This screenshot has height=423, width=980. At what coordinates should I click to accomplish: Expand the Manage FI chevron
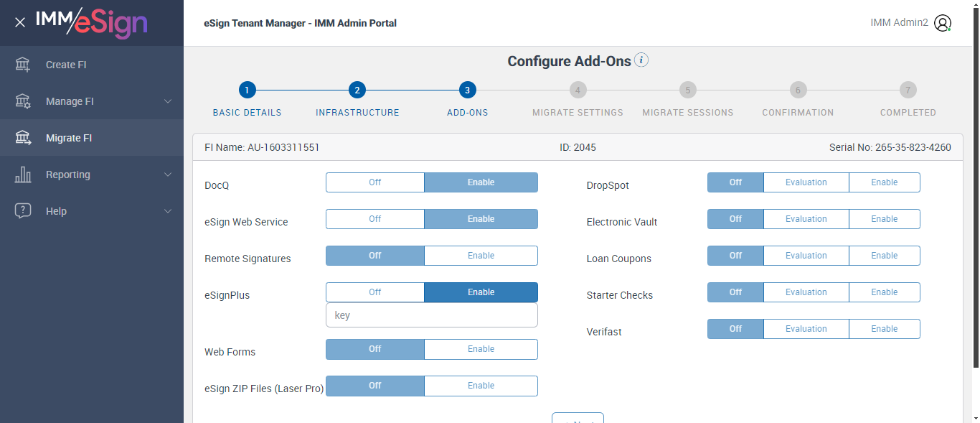click(x=168, y=101)
